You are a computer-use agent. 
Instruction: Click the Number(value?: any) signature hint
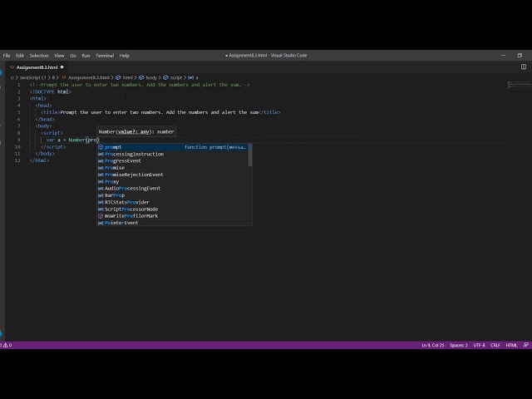coord(136,131)
